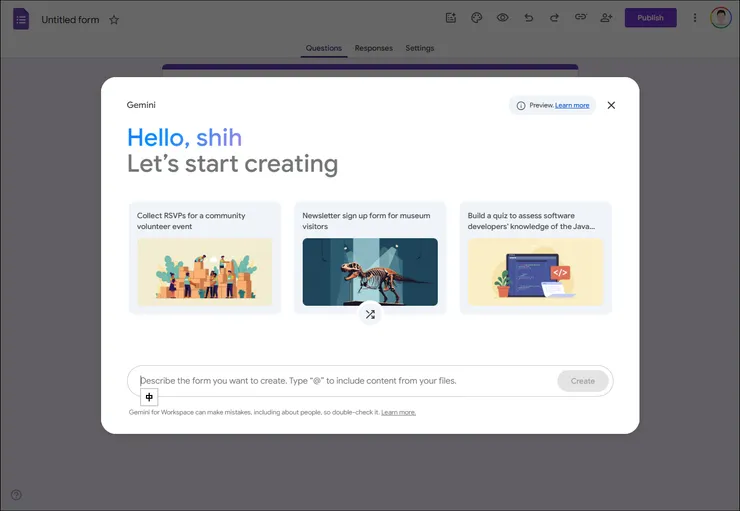Screen dimensions: 740x511
Task: Click the Preview info icon
Action: point(521,106)
